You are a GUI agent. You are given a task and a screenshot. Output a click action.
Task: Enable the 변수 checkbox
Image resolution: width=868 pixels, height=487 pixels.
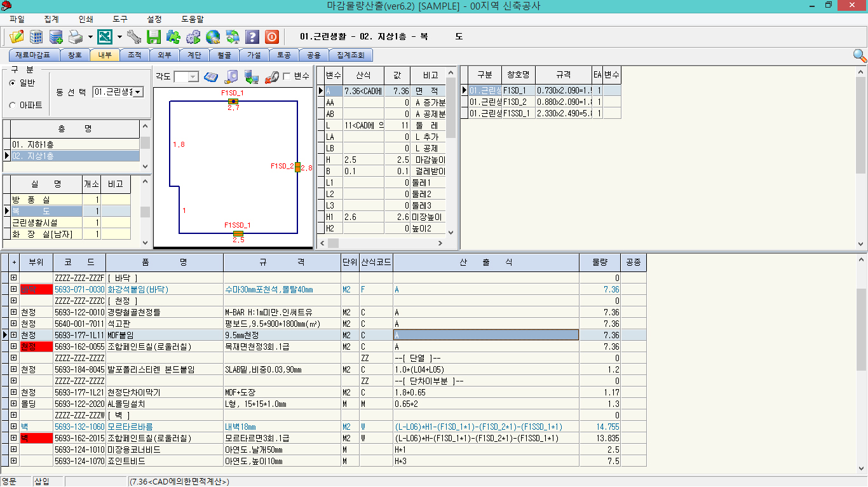point(287,76)
